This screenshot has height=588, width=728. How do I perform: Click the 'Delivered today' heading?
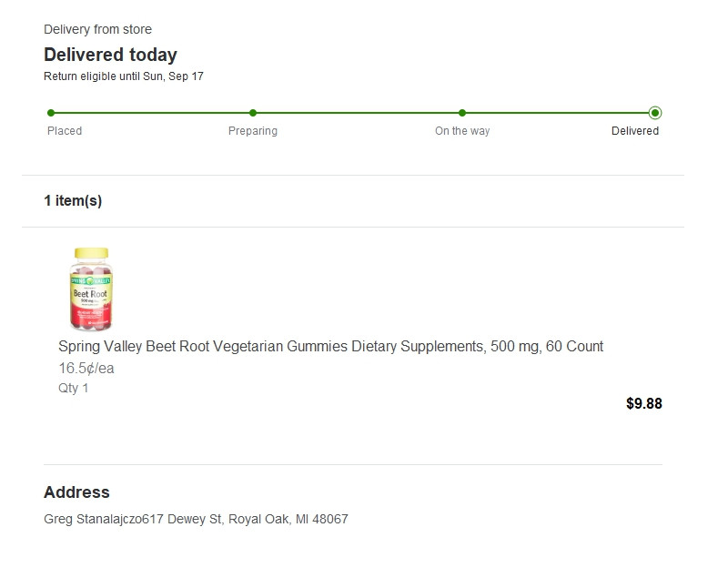(110, 55)
